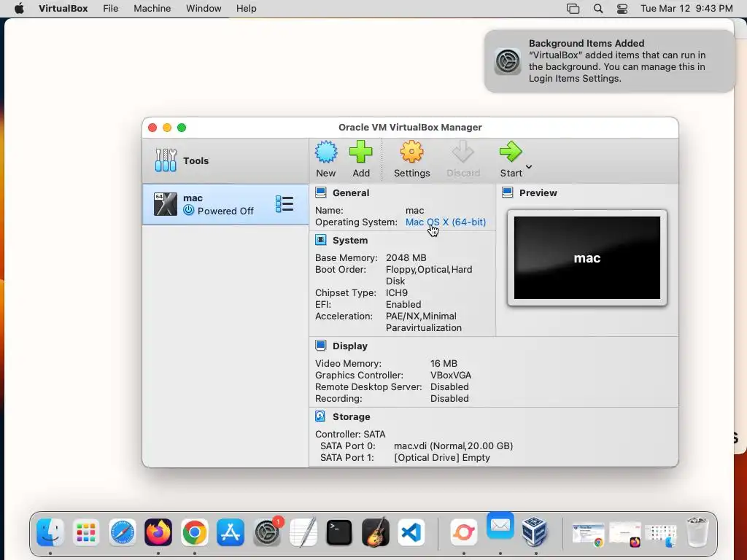Open the Window menu
The image size is (747, 560).
pyautogui.click(x=204, y=9)
